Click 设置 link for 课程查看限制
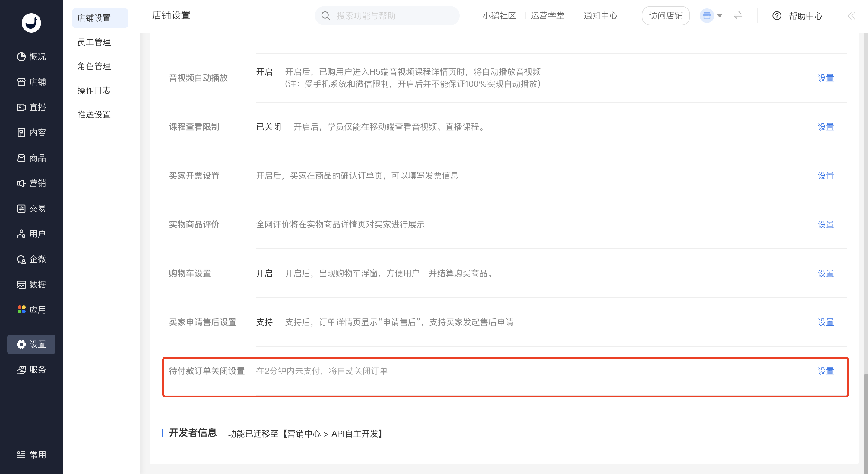 coord(825,127)
